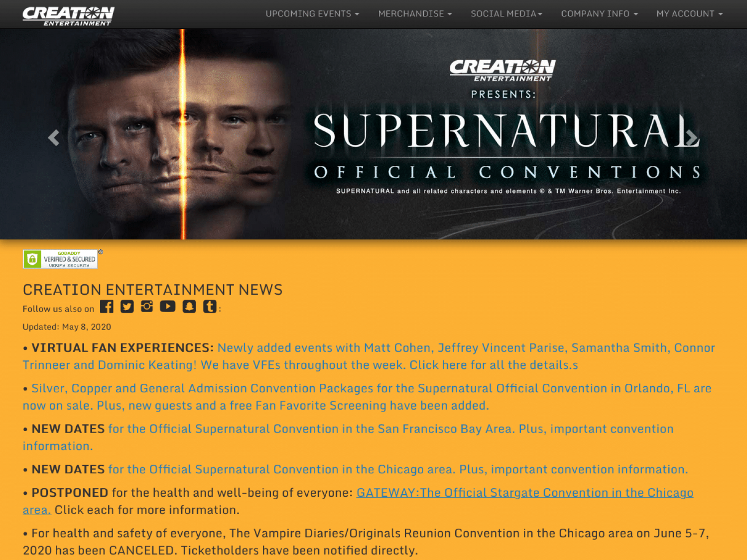Click the GoDaddy Verified & Secured badge

pyautogui.click(x=60, y=259)
